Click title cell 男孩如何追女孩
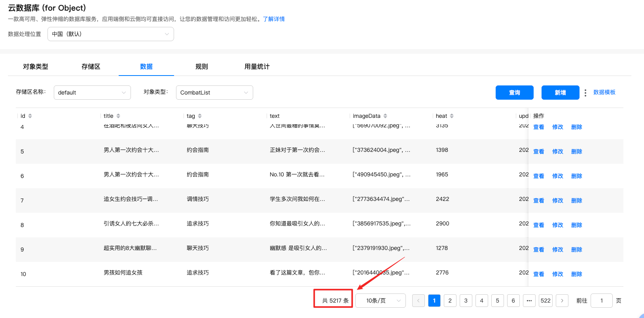Image resolution: width=644 pixels, height=318 pixels. pyautogui.click(x=123, y=273)
